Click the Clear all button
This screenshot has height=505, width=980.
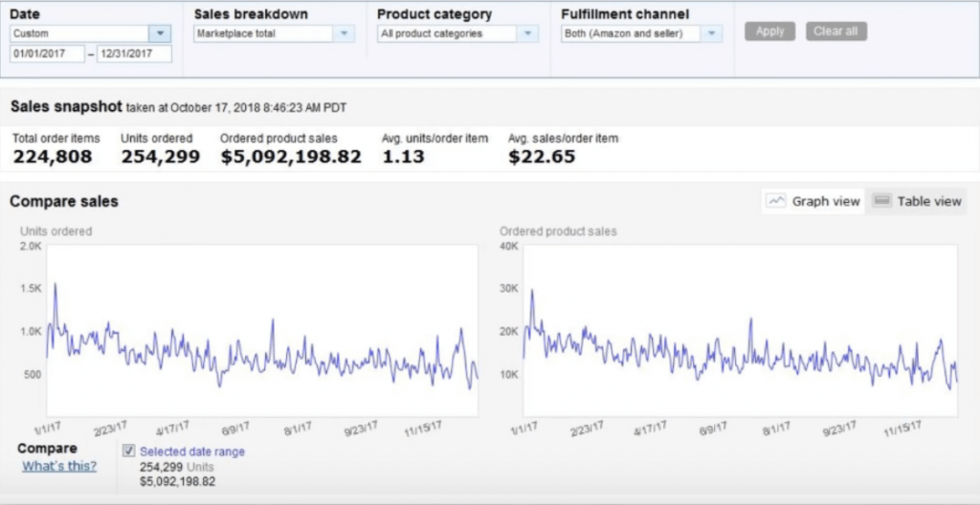pyautogui.click(x=836, y=32)
